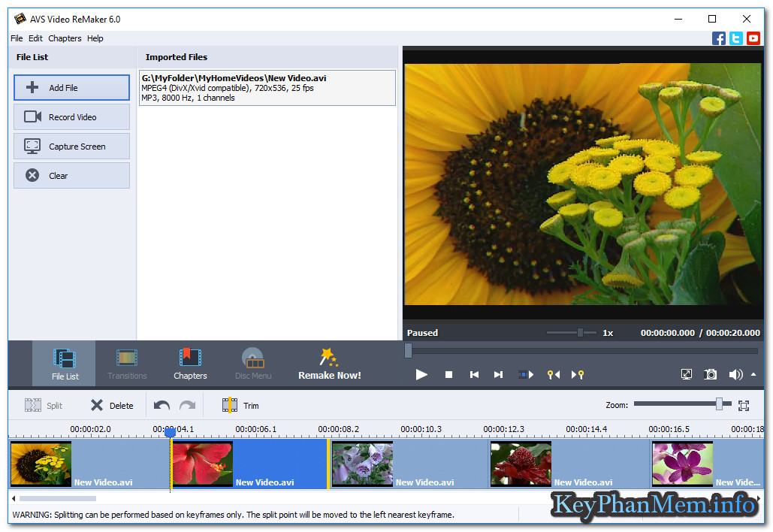This screenshot has height=532, width=773.
Task: Click the blue timeline playhead marker
Action: (170, 433)
